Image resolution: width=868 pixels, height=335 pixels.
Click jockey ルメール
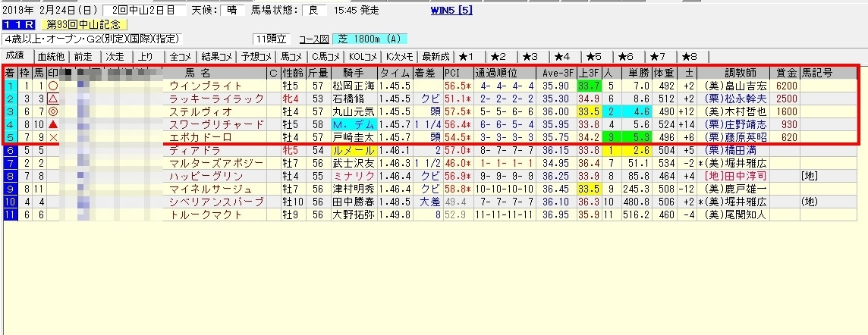354,150
